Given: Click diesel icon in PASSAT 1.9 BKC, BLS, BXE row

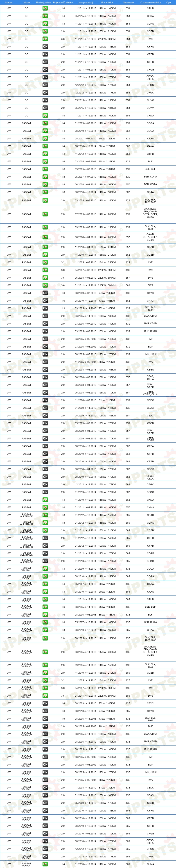Looking at the screenshot, I should (45, 308).
